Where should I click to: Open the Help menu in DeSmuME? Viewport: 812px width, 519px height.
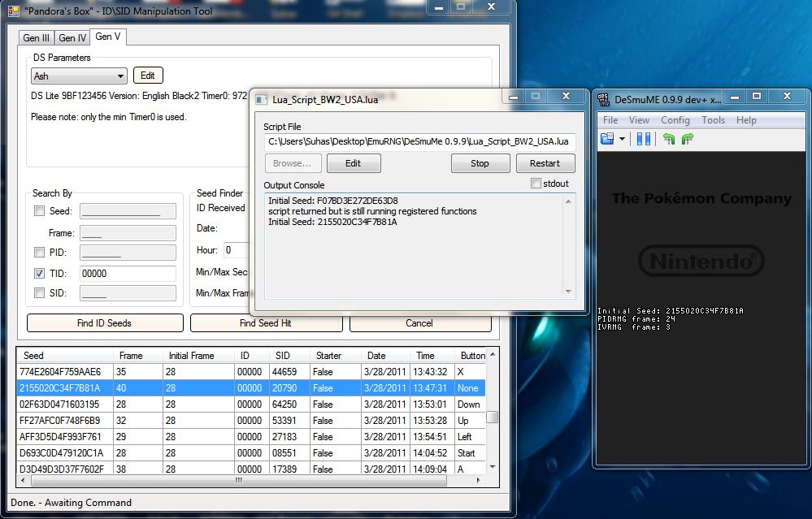746,120
